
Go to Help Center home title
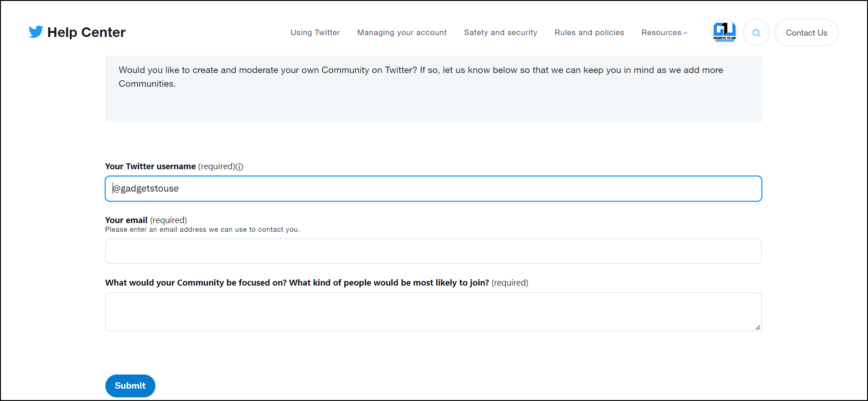click(x=87, y=32)
